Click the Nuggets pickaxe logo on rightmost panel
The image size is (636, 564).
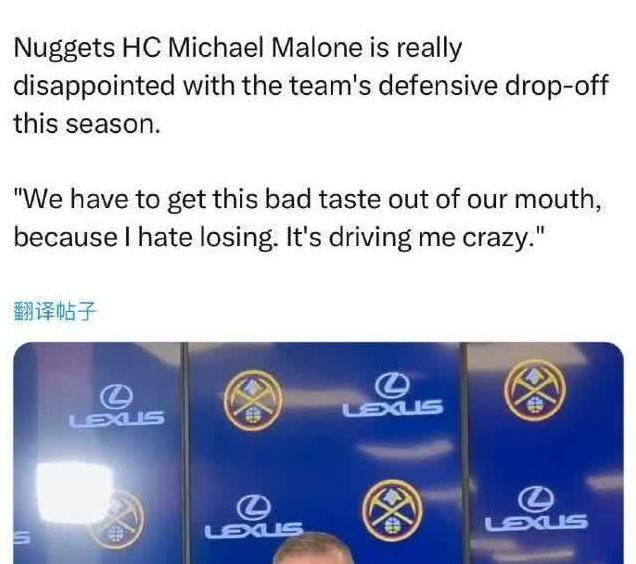point(535,390)
